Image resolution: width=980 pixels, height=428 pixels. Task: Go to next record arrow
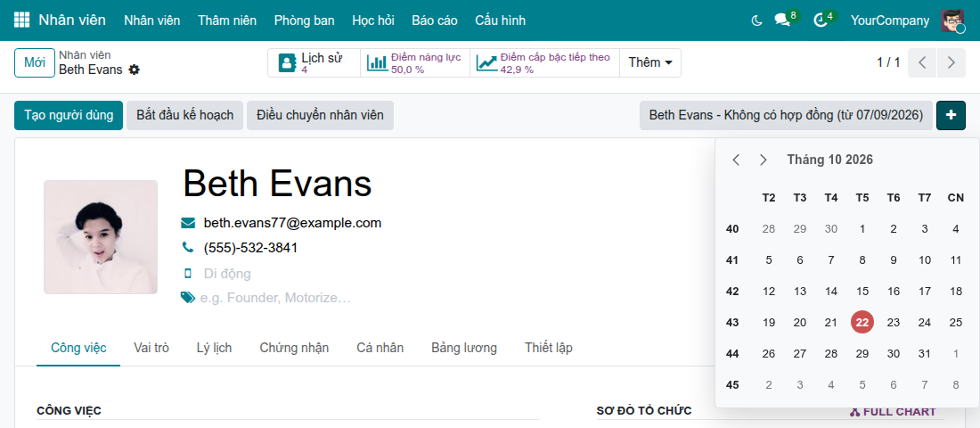pyautogui.click(x=951, y=62)
